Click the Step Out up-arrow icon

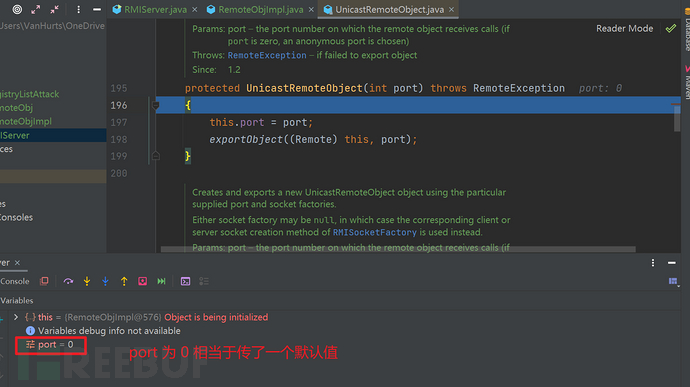[x=124, y=281]
